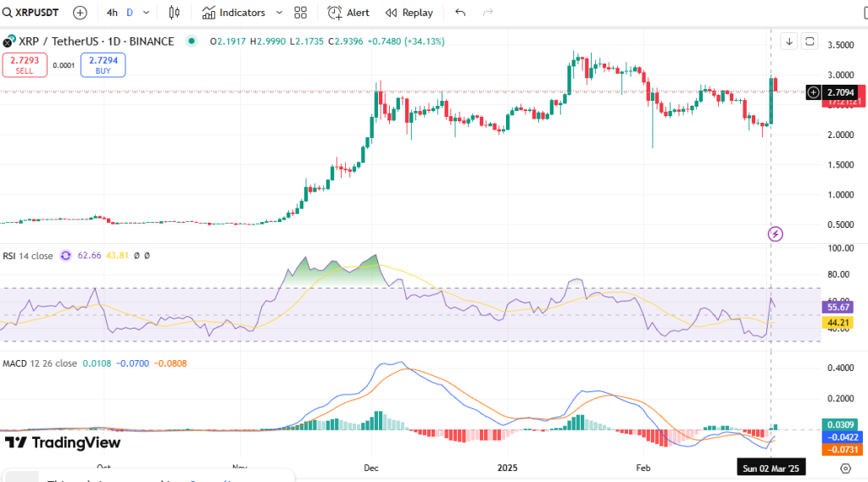868x482 pixels.
Task: Select the D daily timeframe
Action: click(x=130, y=13)
